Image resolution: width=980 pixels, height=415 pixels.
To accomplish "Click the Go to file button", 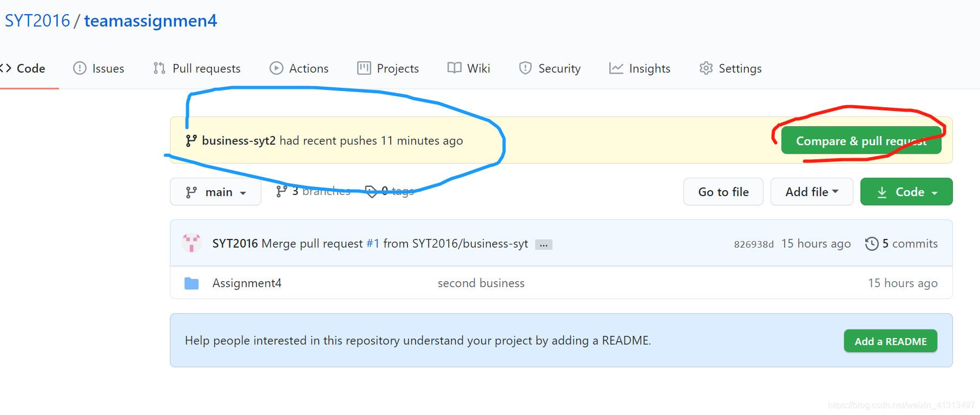I will 724,192.
